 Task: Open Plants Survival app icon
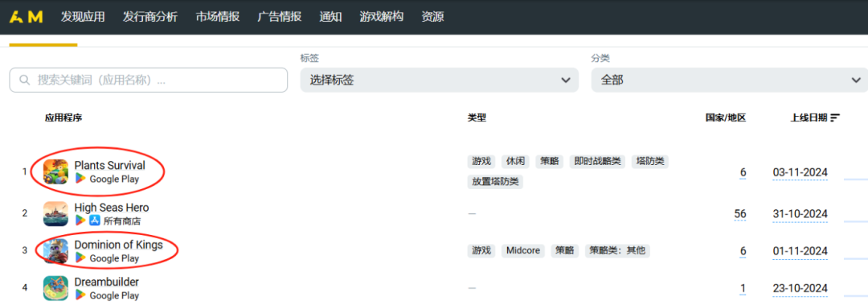pyautogui.click(x=56, y=172)
